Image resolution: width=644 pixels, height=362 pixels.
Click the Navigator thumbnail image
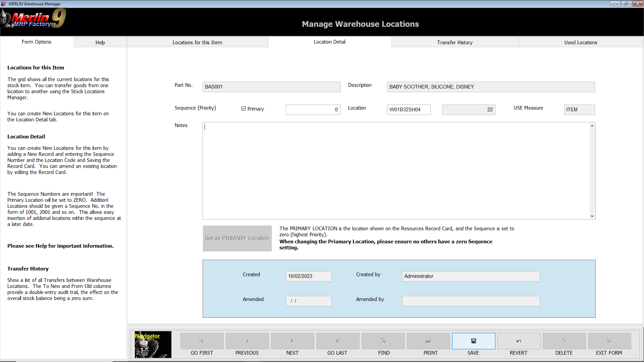[x=153, y=345]
